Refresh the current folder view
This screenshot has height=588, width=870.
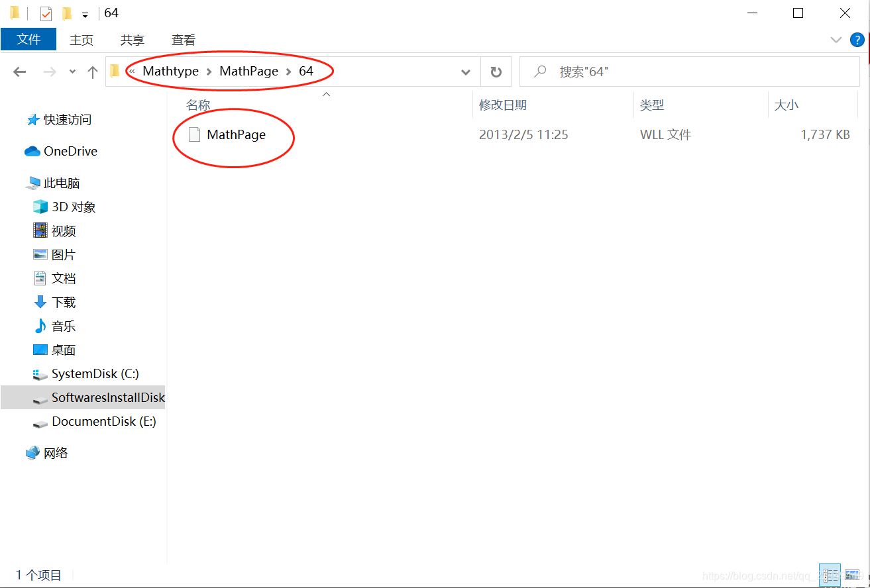point(496,72)
